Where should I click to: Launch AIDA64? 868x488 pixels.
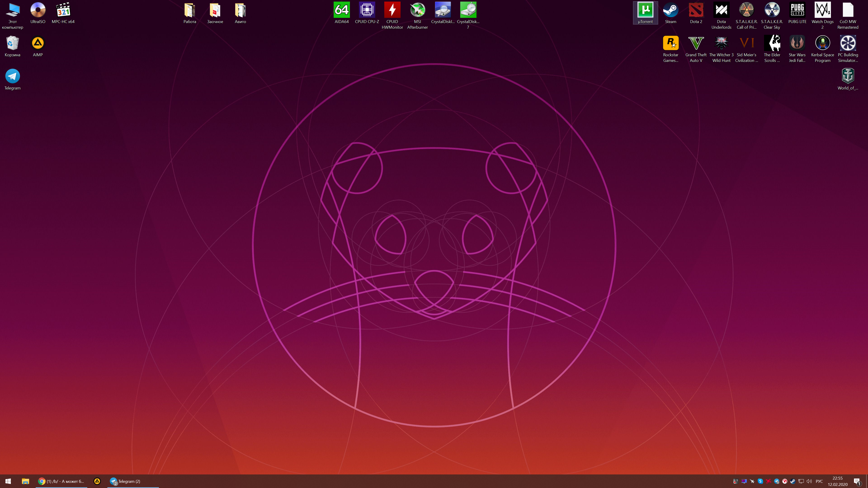342,13
